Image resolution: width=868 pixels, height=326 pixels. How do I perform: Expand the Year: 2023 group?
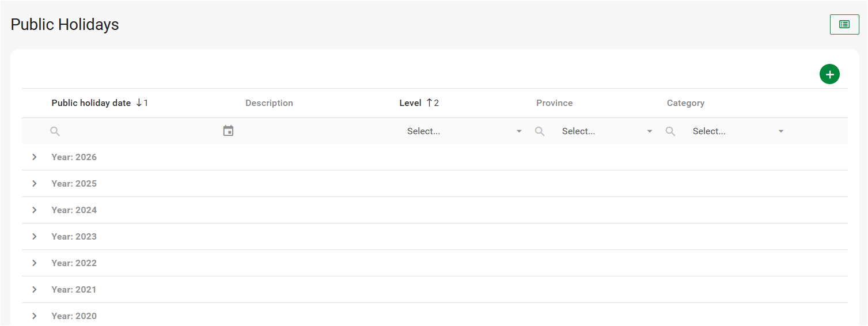coord(35,237)
